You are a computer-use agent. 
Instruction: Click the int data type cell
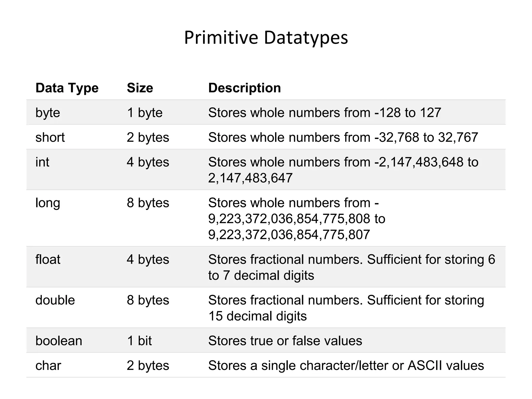(x=42, y=162)
